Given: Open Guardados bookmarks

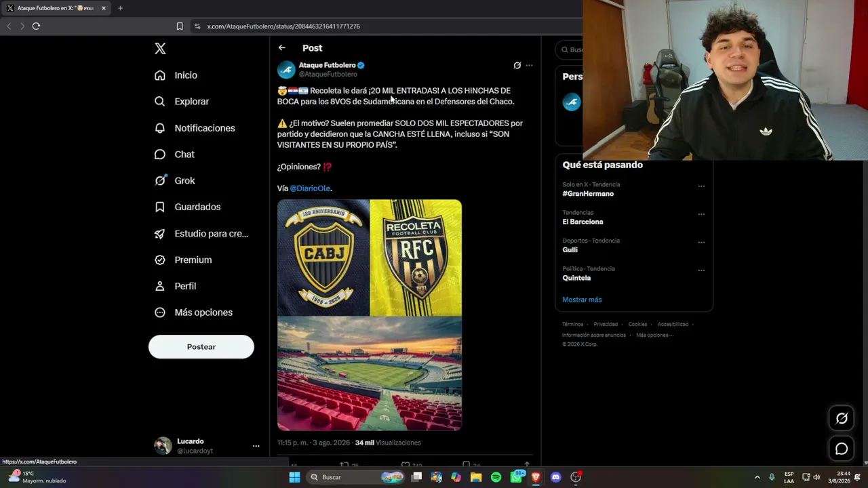Looking at the screenshot, I should (x=187, y=207).
